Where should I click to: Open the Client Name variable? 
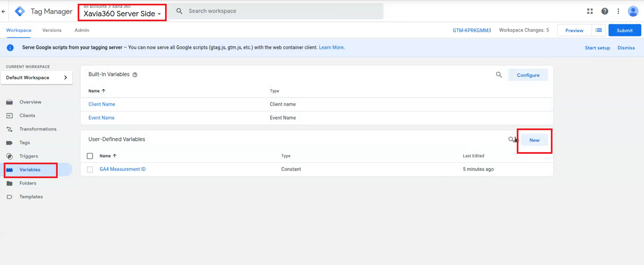[102, 104]
